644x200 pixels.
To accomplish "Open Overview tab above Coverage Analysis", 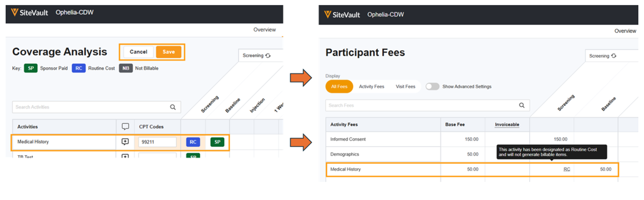I will (265, 30).
